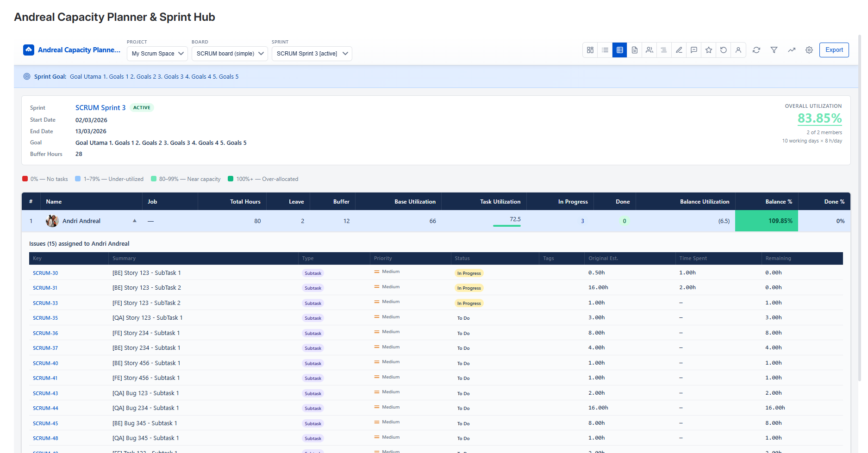Open the document notes icon
The height and width of the screenshot is (453, 868).
click(634, 50)
